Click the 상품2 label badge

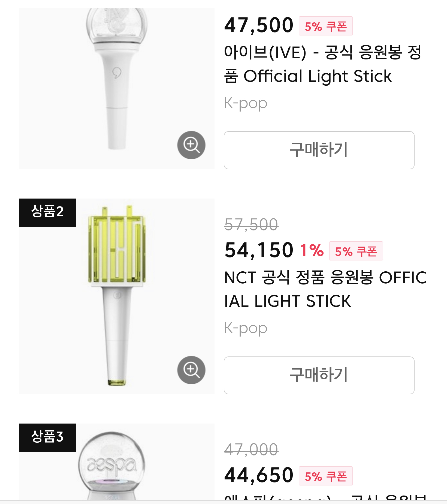[x=48, y=213]
